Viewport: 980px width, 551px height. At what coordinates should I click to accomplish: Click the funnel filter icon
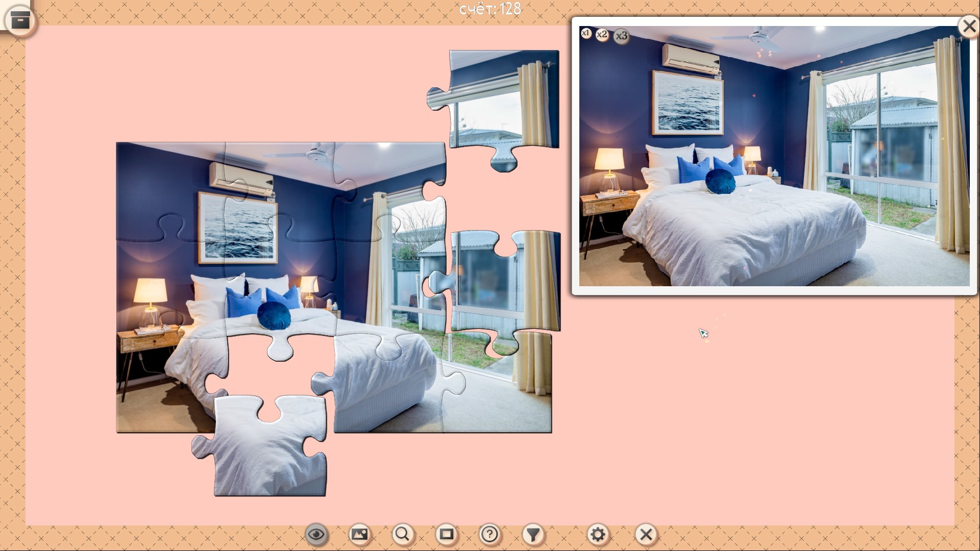pos(533,534)
